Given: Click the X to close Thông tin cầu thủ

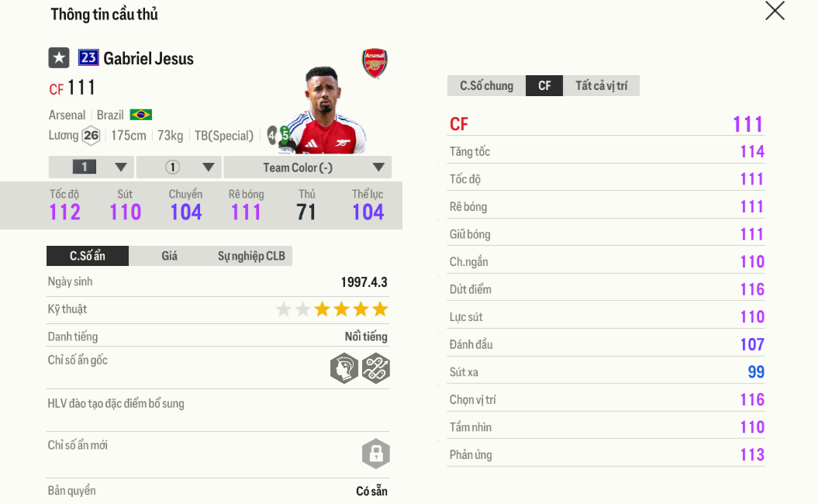Looking at the screenshot, I should (x=775, y=12).
